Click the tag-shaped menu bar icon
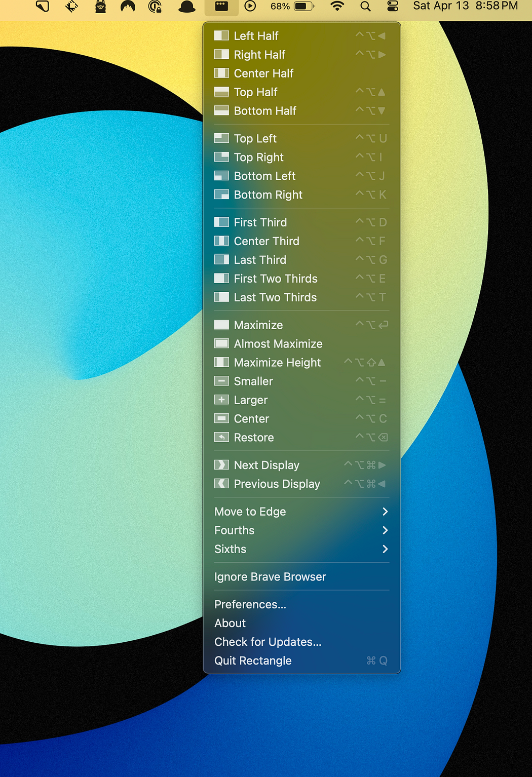The height and width of the screenshot is (777, 532). pyautogui.click(x=43, y=6)
